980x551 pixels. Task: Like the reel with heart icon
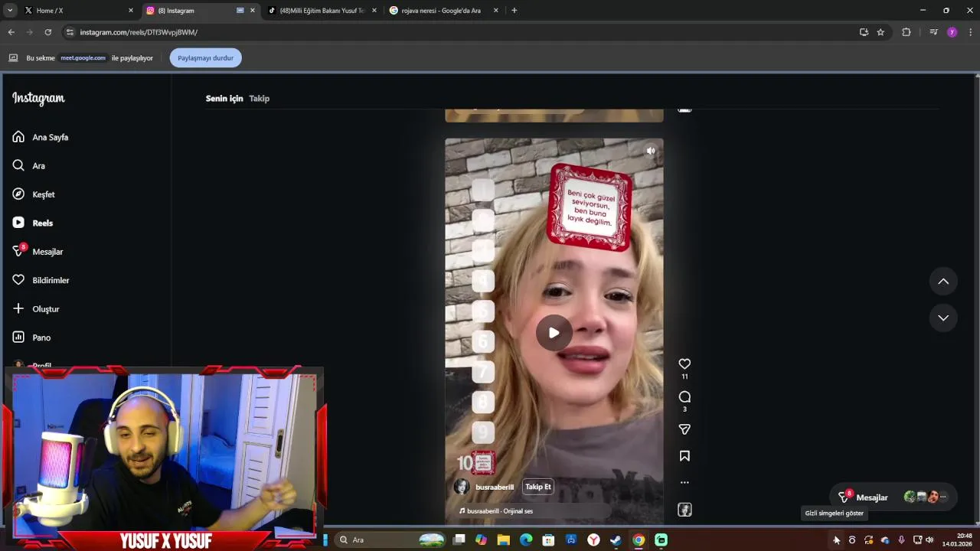coord(684,364)
